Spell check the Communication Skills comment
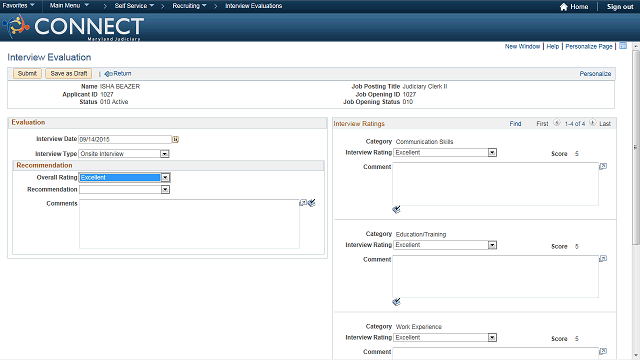Screen dimensions: 640x360 pyautogui.click(x=396, y=210)
